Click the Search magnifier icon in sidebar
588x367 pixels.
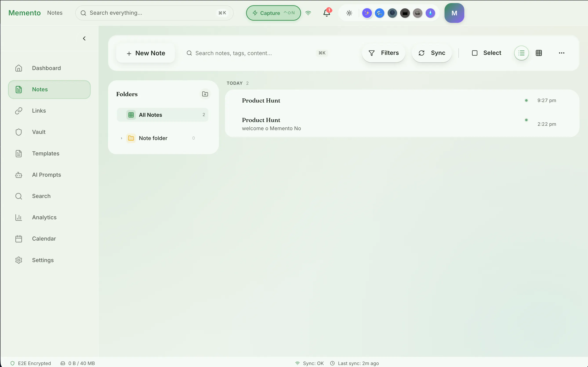click(x=19, y=196)
